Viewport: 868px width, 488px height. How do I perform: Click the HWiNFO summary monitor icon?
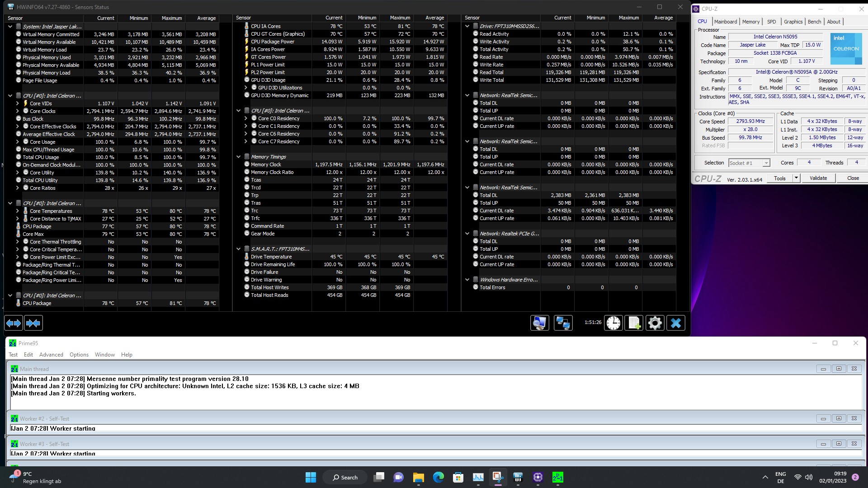539,323
